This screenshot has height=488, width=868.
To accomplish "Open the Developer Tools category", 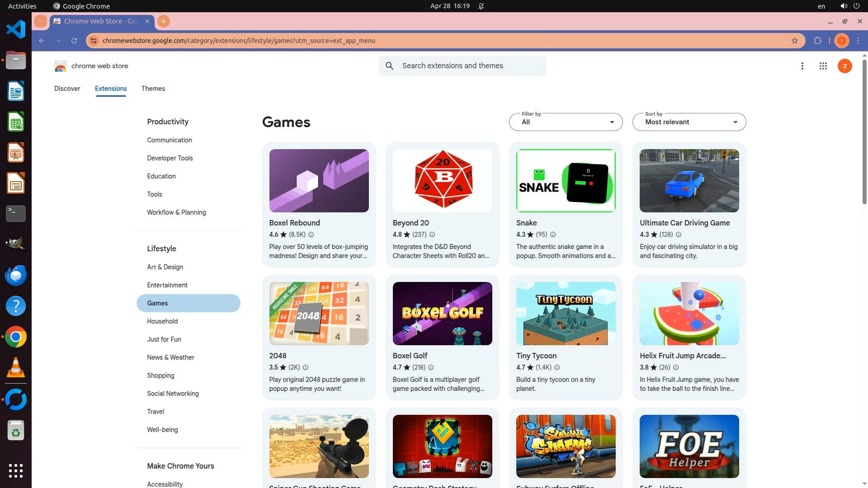I will (x=170, y=158).
